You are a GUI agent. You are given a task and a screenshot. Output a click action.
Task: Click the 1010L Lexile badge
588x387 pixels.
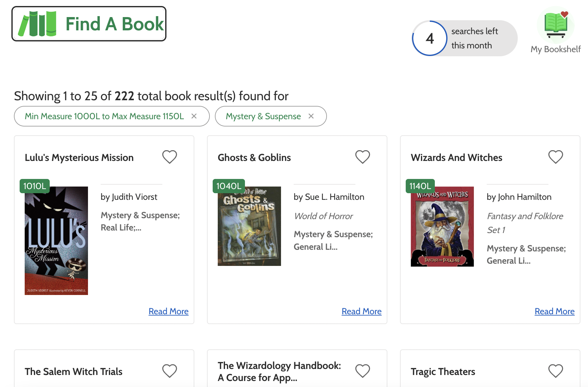pos(34,186)
